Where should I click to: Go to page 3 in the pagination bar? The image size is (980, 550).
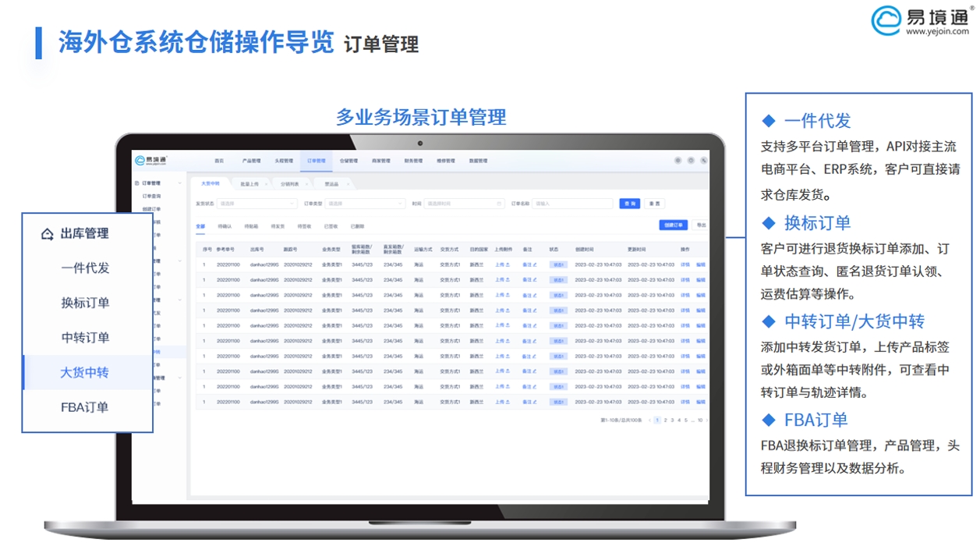(x=671, y=420)
